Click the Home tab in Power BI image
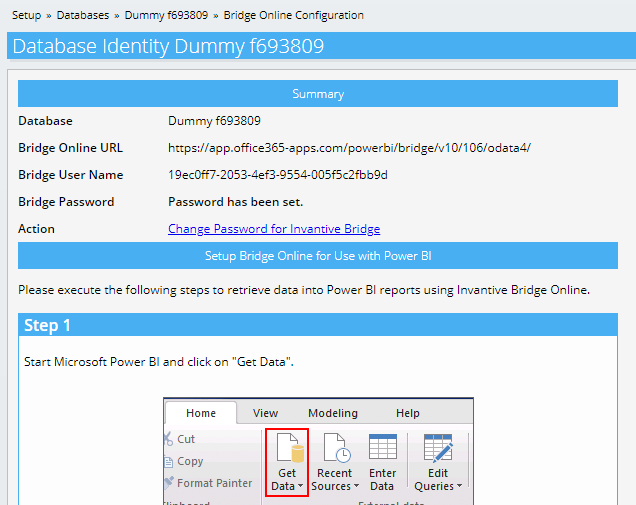The image size is (636, 505). (201, 413)
